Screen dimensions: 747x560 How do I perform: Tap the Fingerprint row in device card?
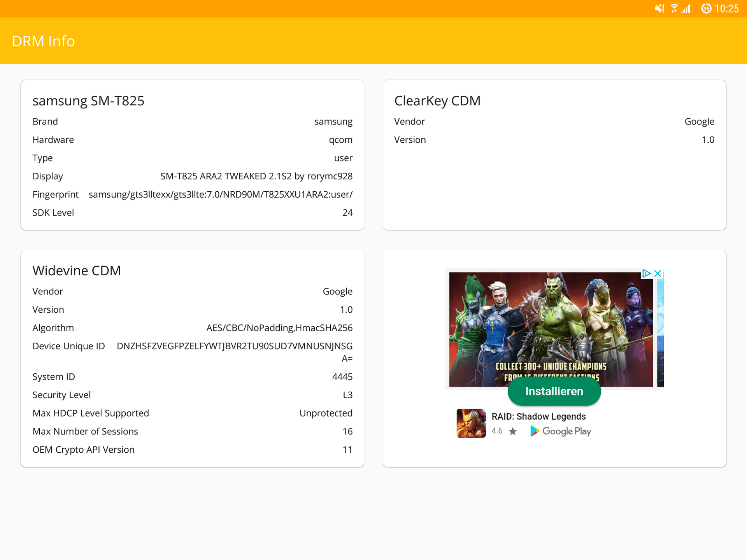[193, 194]
